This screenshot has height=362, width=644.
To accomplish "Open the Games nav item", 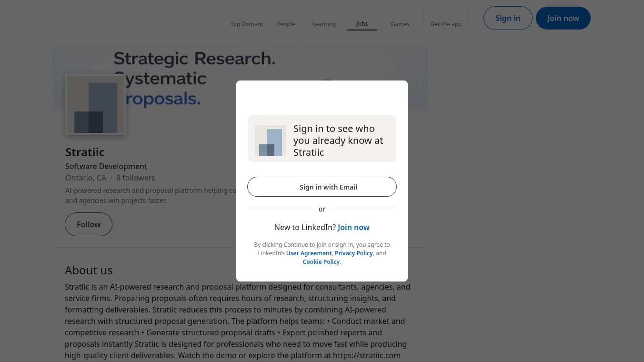I will [400, 24].
